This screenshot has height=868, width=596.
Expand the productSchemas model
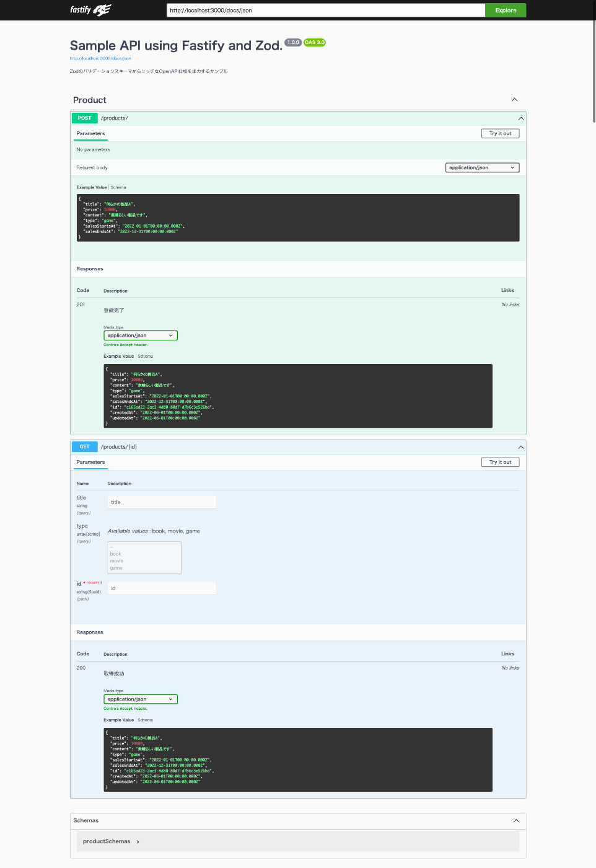(x=138, y=842)
